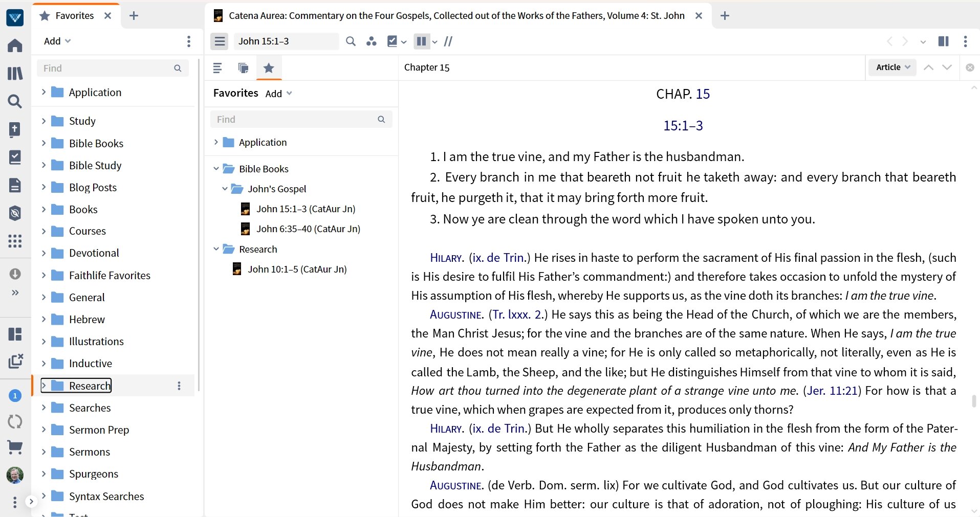Image resolution: width=980 pixels, height=517 pixels.
Task: Open the sidebar more options dots
Action: coord(15,502)
